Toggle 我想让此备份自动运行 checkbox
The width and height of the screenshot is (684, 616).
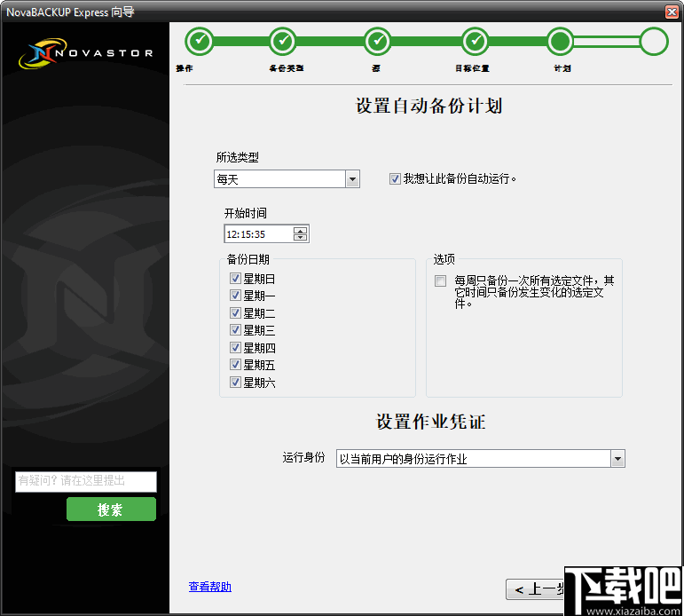click(x=395, y=179)
